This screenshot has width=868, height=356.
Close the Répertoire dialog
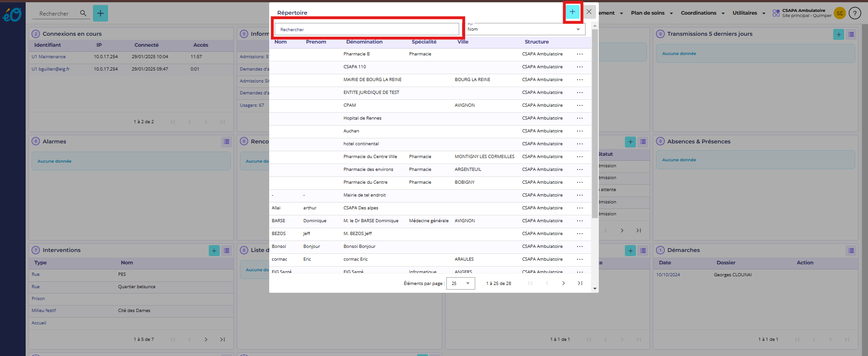589,12
